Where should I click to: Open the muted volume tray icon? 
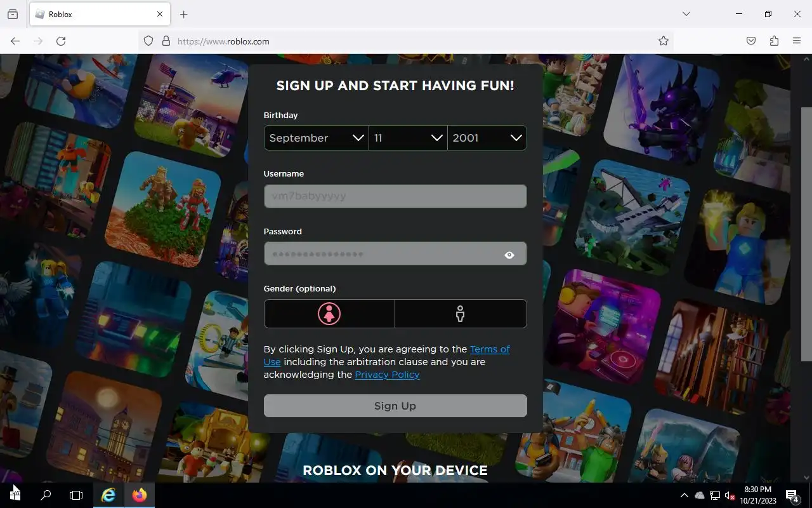point(730,495)
